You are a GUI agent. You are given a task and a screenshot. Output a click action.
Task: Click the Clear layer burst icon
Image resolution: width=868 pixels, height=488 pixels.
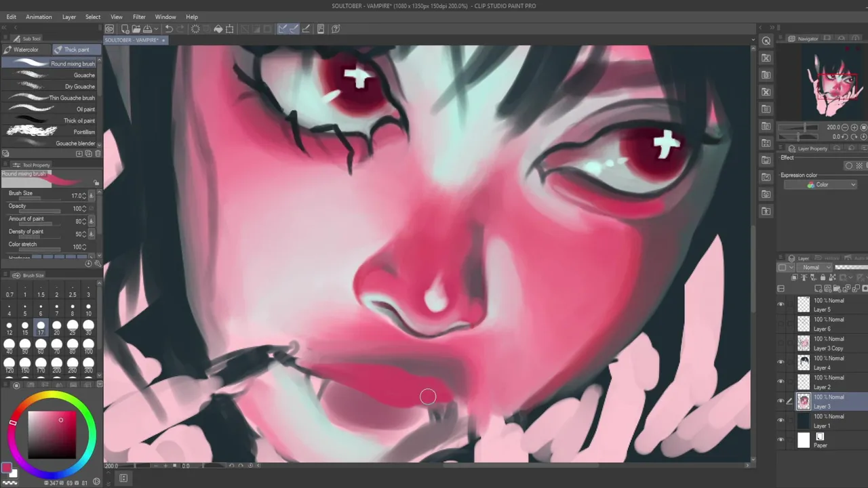(195, 29)
